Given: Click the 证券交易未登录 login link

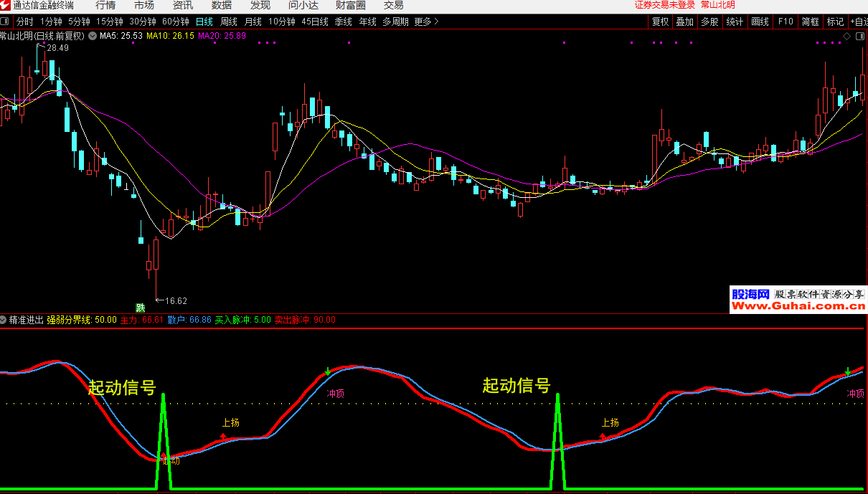Looking at the screenshot, I should [x=664, y=5].
